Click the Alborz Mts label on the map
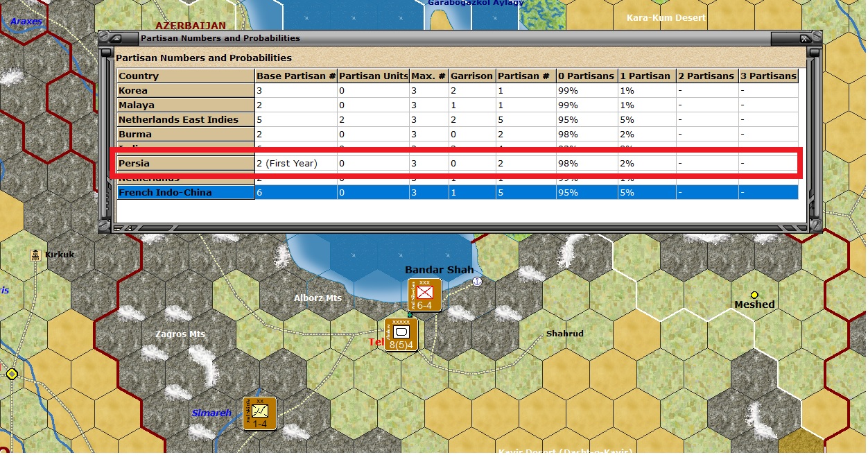The width and height of the screenshot is (868, 455). pos(318,298)
